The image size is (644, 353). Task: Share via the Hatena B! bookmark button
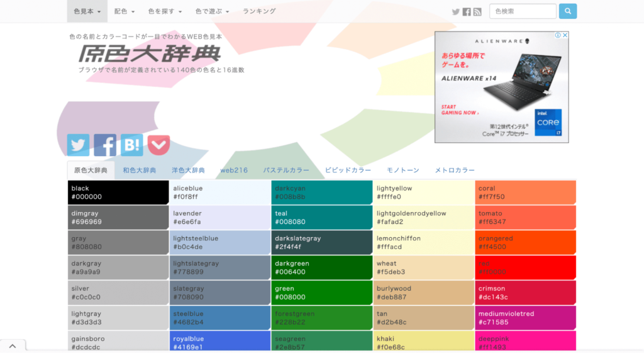132,145
